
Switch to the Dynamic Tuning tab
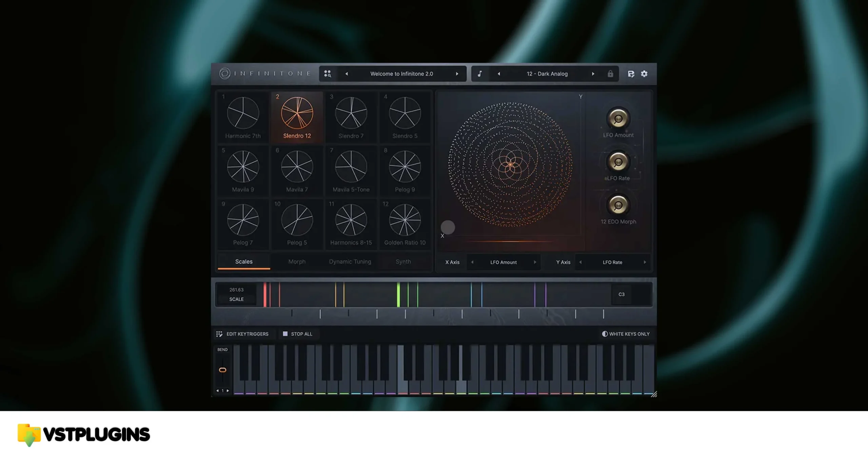tap(350, 262)
